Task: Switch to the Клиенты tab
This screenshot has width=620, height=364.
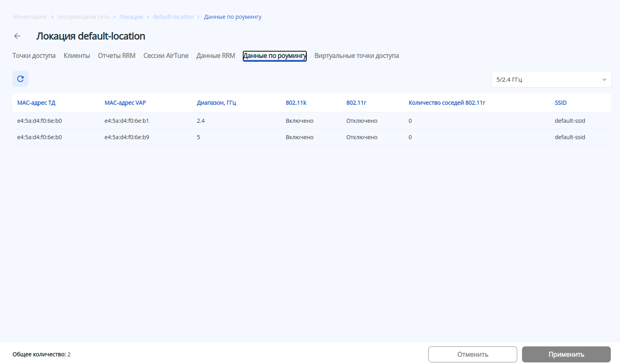Action: (77, 56)
